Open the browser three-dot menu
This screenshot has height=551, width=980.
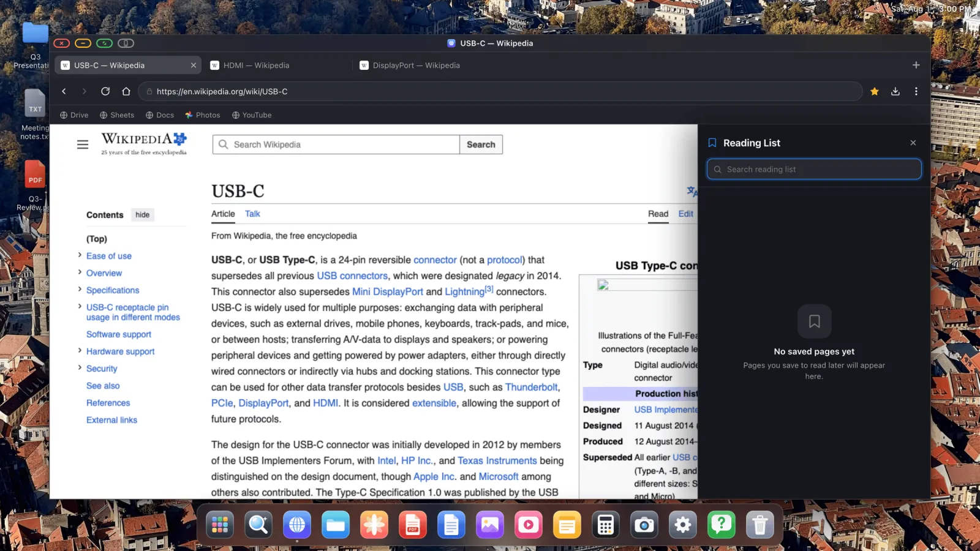pos(916,91)
